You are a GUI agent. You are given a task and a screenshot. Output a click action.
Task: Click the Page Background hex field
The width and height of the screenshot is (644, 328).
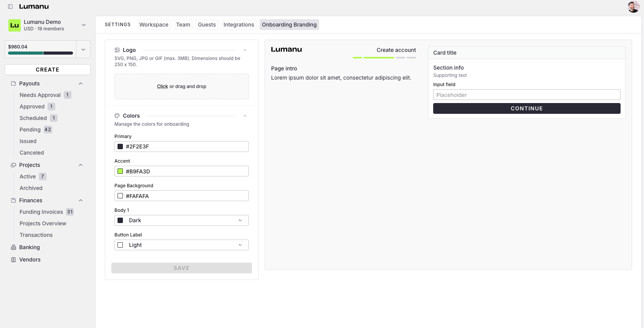click(182, 196)
